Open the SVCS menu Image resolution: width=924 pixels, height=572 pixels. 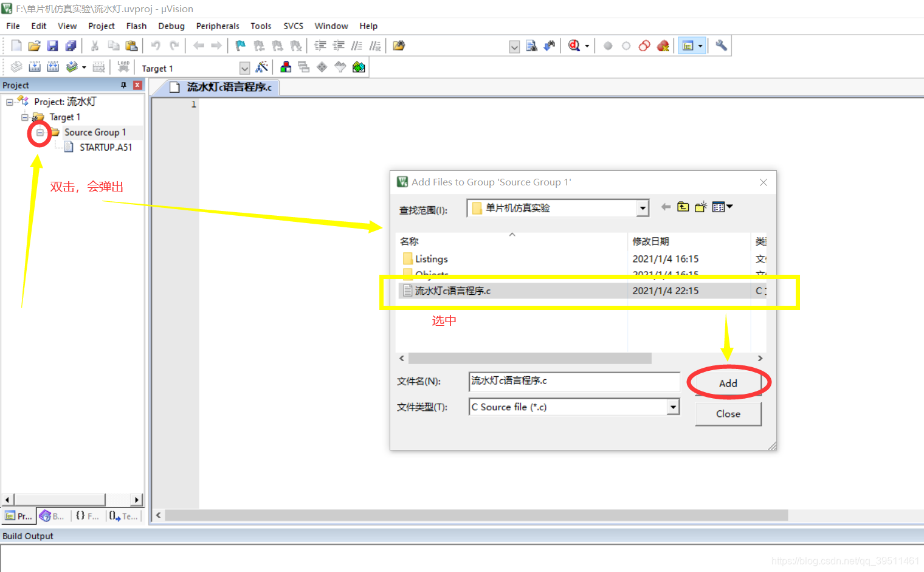(293, 26)
